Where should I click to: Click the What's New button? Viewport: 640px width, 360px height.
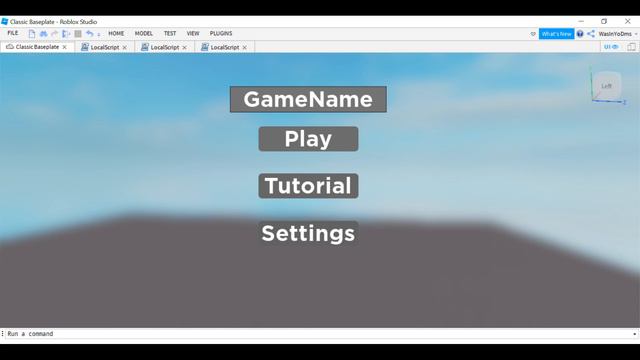tap(556, 34)
